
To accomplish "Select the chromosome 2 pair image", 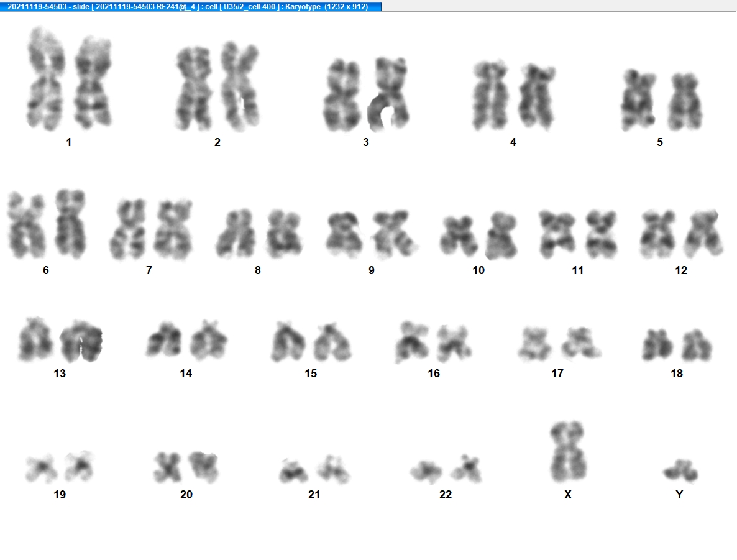I will click(217, 86).
